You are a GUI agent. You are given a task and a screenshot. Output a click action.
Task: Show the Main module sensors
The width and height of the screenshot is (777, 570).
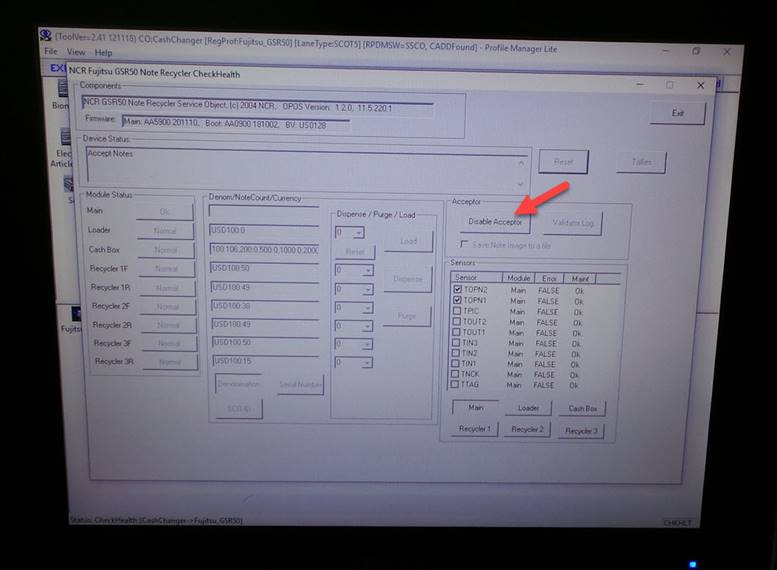tap(475, 408)
